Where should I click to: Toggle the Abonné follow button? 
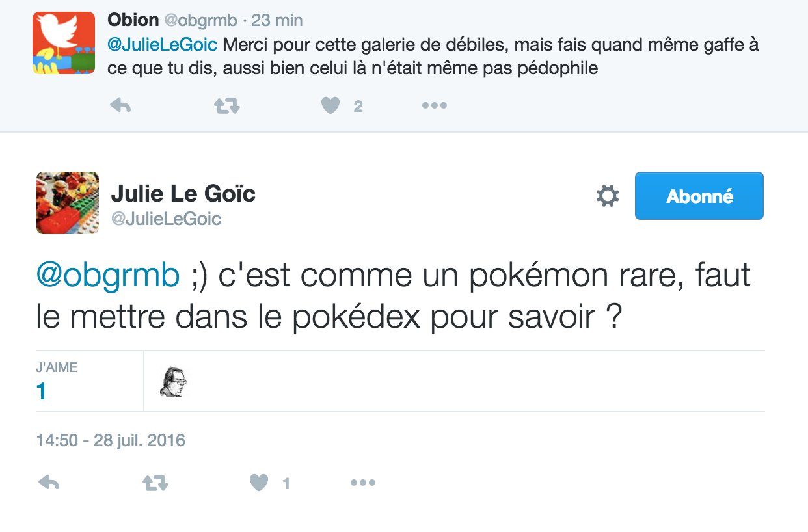point(699,196)
